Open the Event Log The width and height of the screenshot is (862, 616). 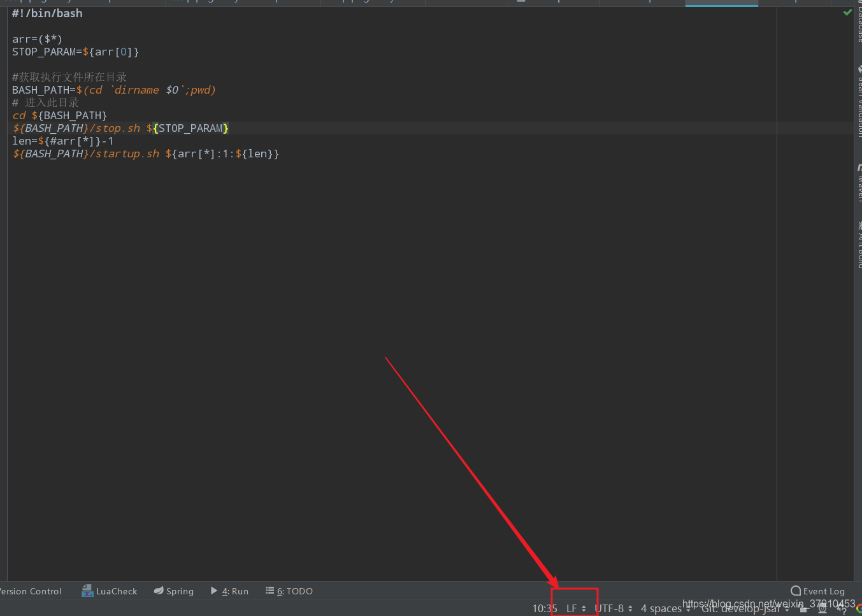tap(817, 591)
